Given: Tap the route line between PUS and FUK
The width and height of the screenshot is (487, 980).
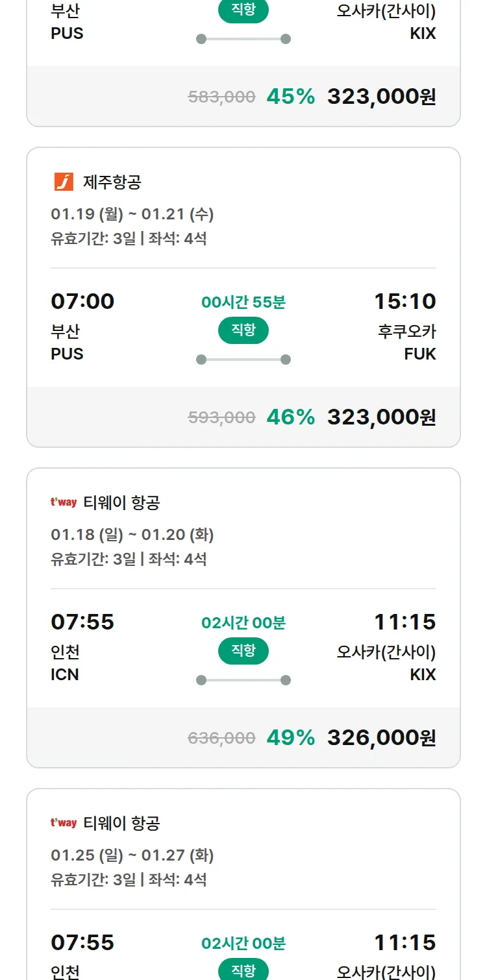Looking at the screenshot, I should click(243, 360).
